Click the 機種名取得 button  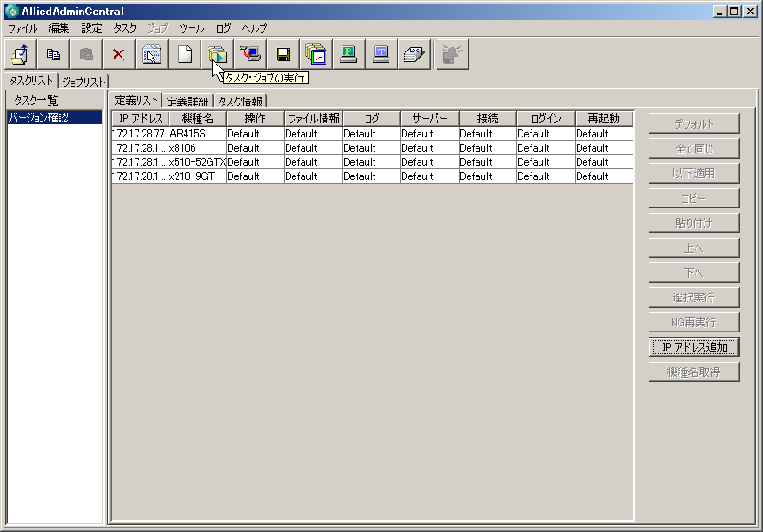[694, 372]
